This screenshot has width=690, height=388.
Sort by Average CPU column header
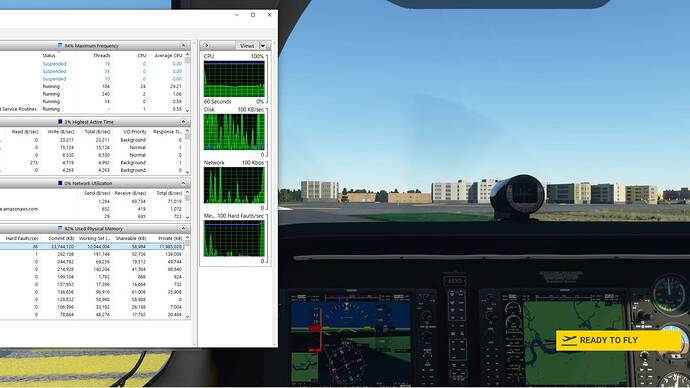168,56
